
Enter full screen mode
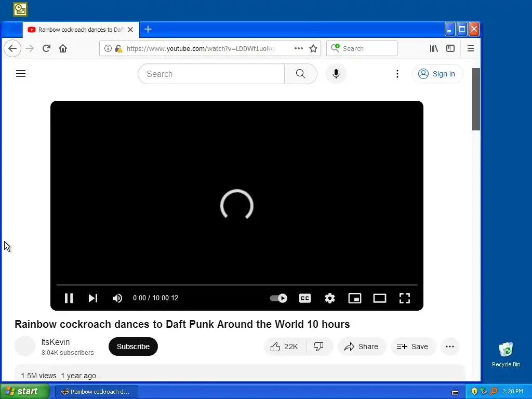click(404, 298)
